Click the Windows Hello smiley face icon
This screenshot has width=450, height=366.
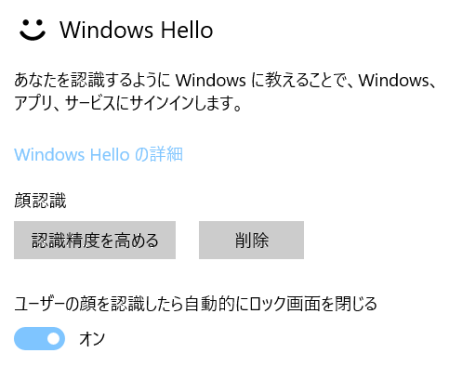32,30
